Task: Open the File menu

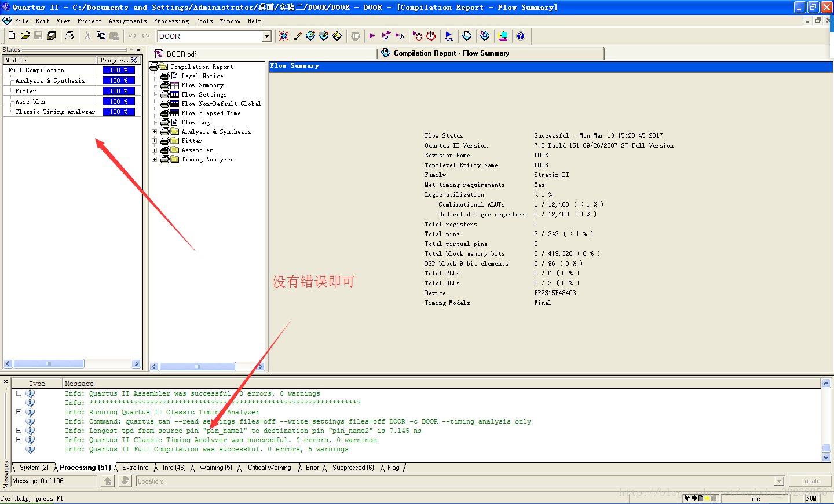Action: (21, 21)
